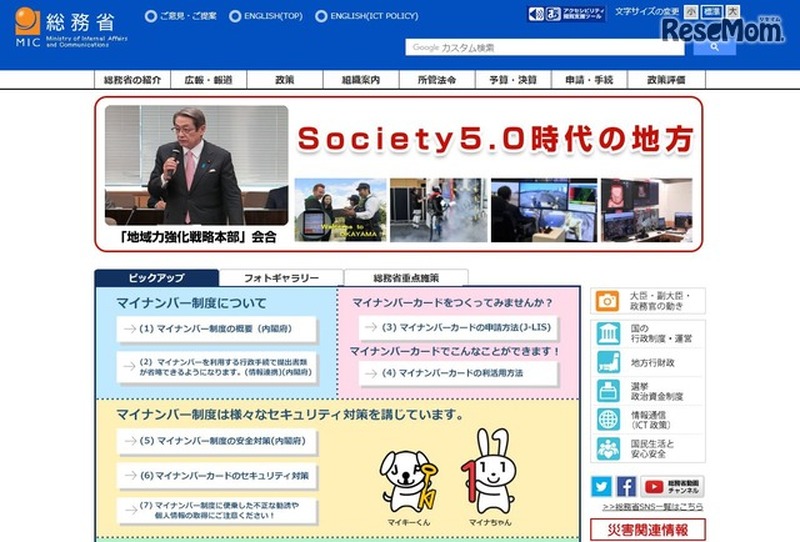Select the 国民生活と安心安全 people icon
This screenshot has width=800, height=542.
(x=608, y=449)
